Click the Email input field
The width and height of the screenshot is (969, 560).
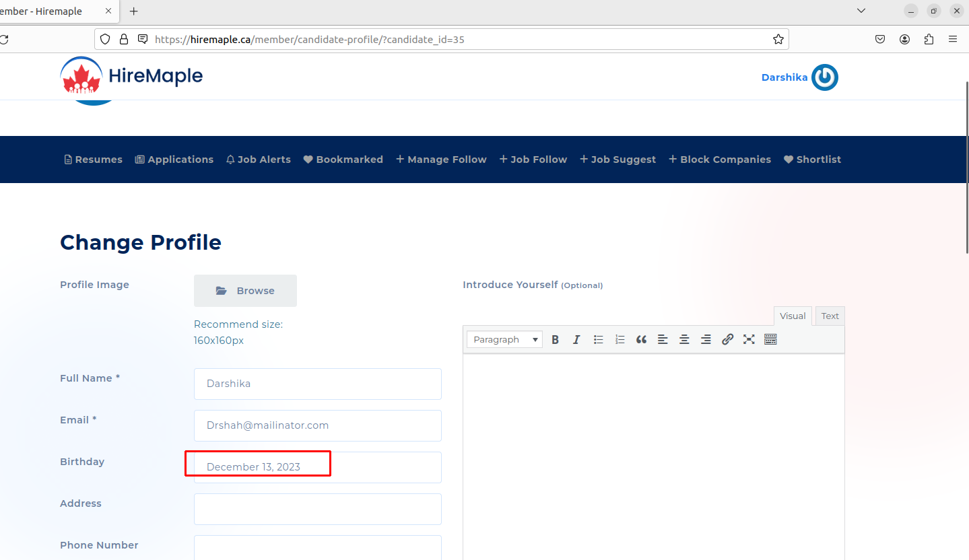coord(318,425)
